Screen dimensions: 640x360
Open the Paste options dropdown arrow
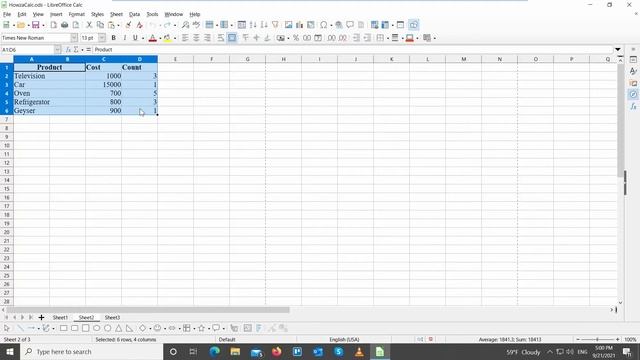pyautogui.click(x=118, y=25)
